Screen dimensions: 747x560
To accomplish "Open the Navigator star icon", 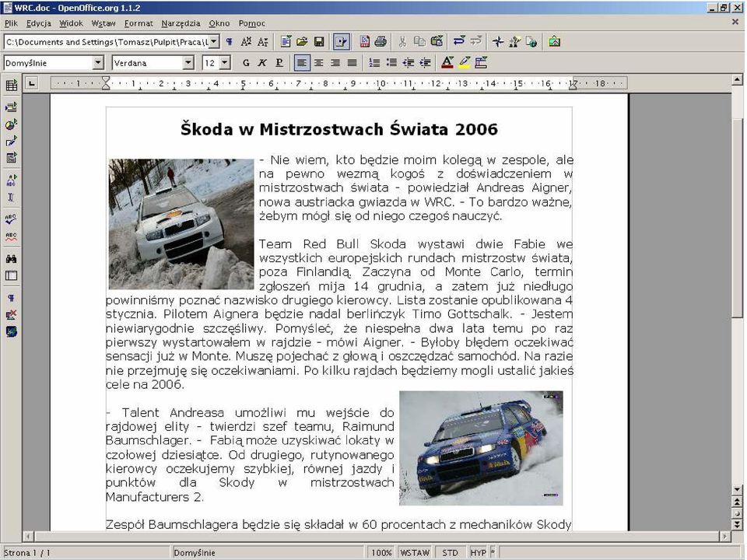I will pos(498,42).
